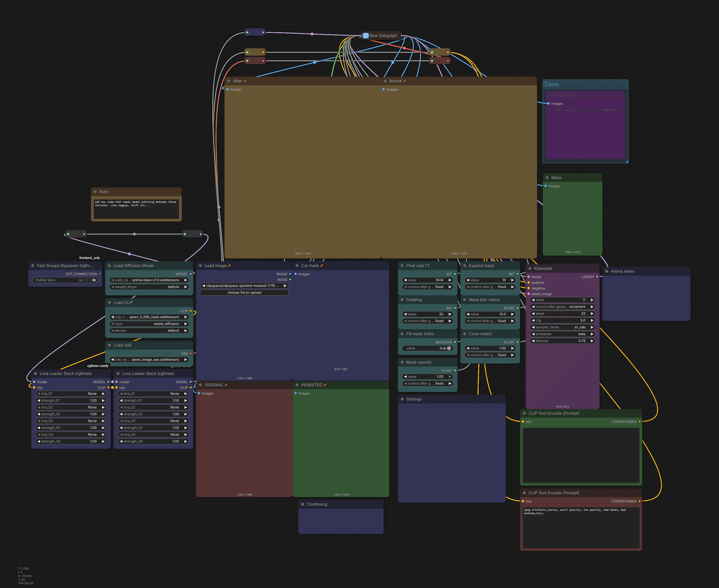Collapse Mask opacity node via its title dot
Screen dimensions: 719x588
click(x=402, y=362)
